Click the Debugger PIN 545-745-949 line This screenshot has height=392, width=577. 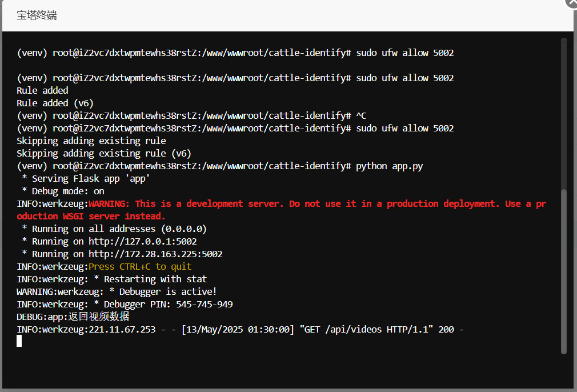click(x=126, y=304)
